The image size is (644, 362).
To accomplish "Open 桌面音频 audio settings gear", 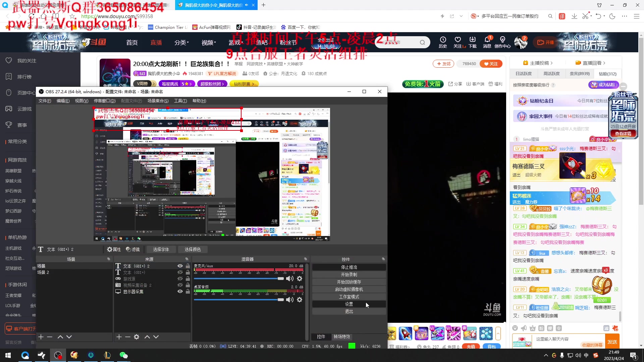I will coord(300,300).
